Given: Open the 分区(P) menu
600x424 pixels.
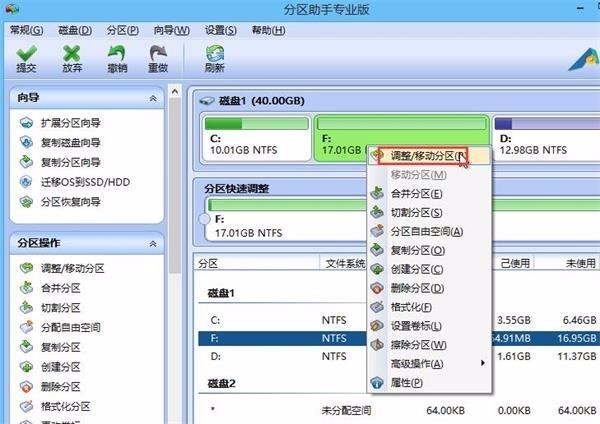Looking at the screenshot, I should [x=123, y=30].
